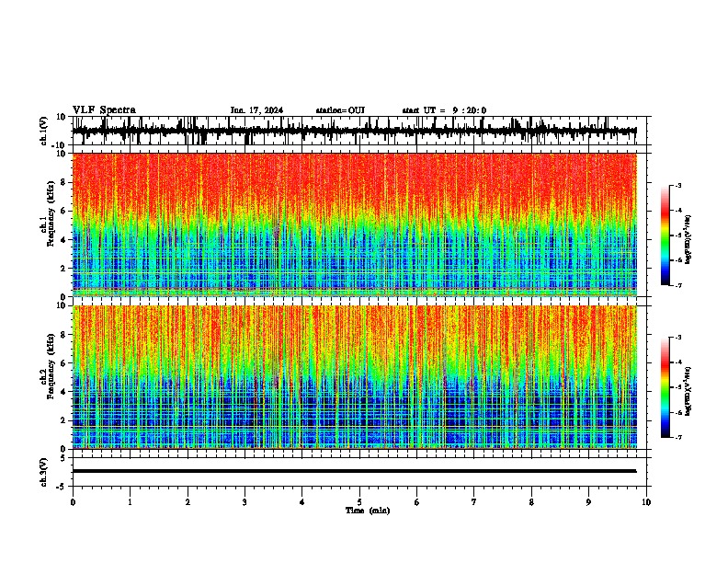Image resolution: width=728 pixels, height=563 pixels.
Task: Click time axis tick label "7"
Action: [x=474, y=502]
